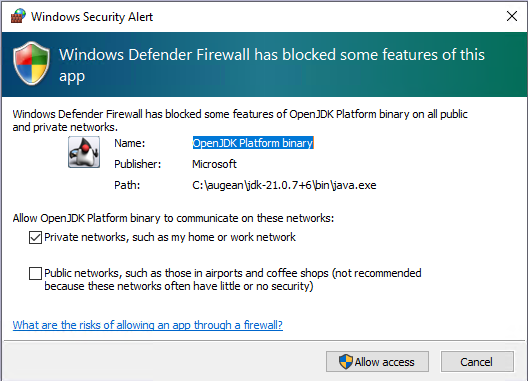Click the Public networks label text
The image size is (528, 381).
233,280
